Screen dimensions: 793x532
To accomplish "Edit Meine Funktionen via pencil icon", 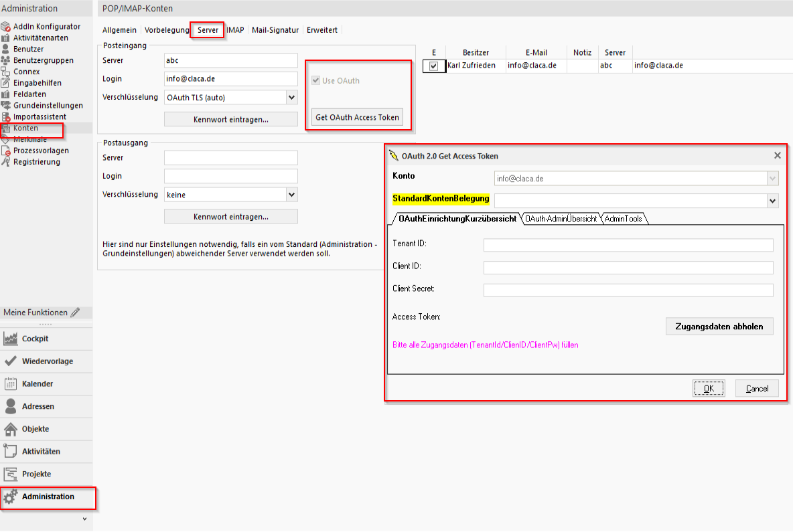I will click(76, 313).
